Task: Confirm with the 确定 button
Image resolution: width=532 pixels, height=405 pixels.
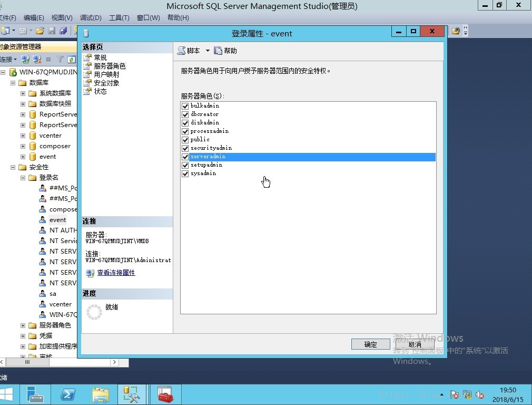Action: [x=370, y=344]
